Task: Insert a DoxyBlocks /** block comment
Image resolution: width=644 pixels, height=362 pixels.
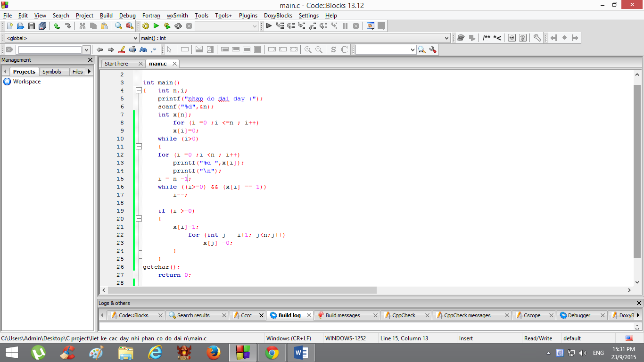Action: click(x=486, y=38)
